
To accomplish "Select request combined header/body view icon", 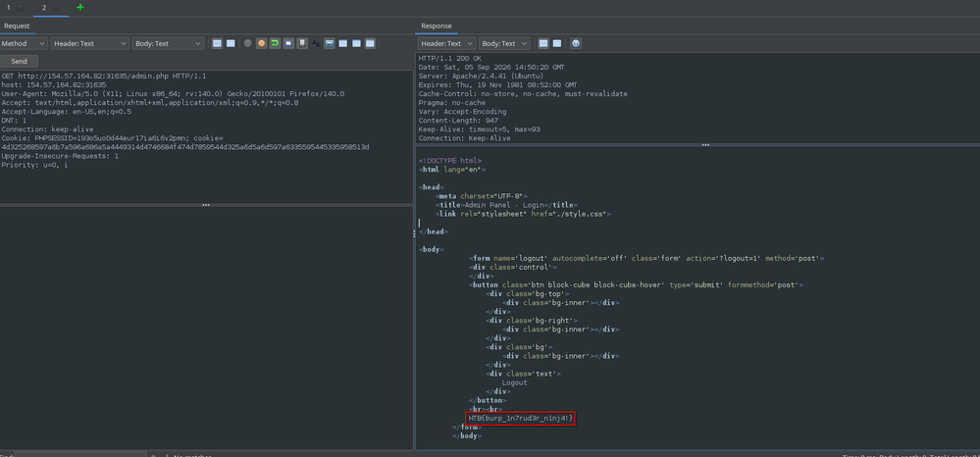I will pos(231,44).
